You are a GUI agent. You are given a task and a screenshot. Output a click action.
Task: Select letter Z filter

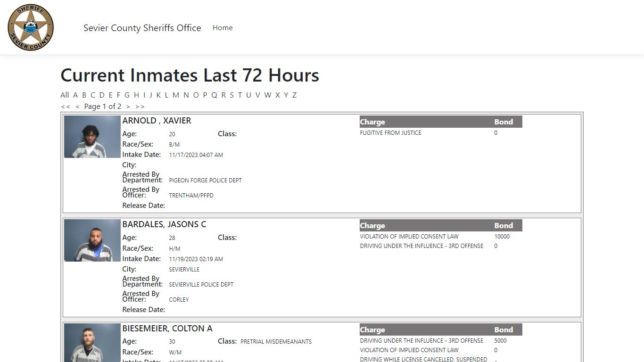(x=294, y=95)
